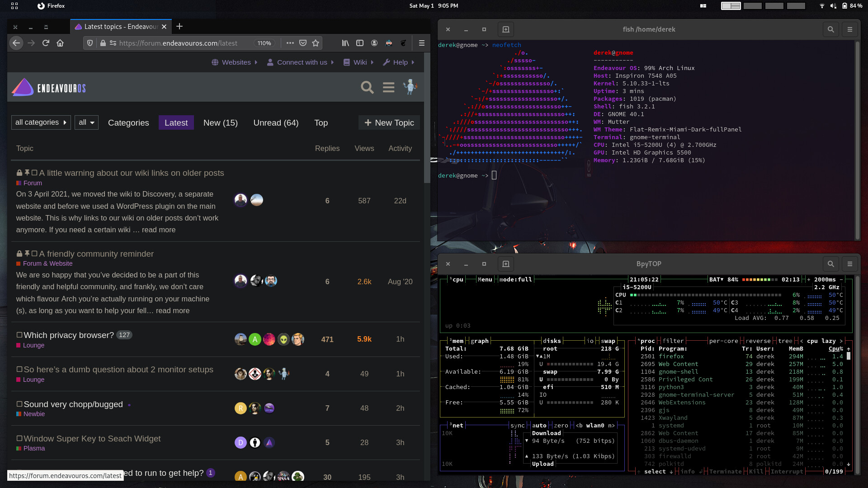The image size is (868, 488).
Task: Tick checkbox for Sound very chopp/bugged topic
Action: pos(19,404)
